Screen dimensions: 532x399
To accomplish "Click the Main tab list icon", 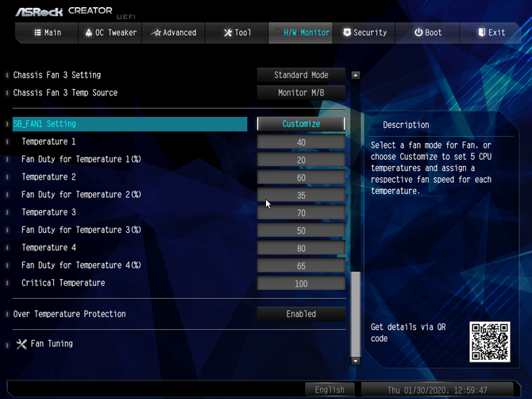I will point(37,33).
